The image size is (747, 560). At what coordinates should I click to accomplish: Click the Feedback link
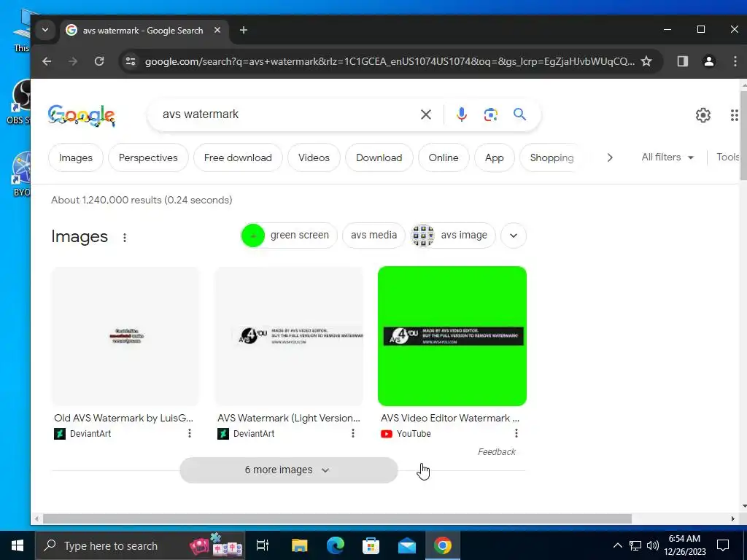[496, 452]
